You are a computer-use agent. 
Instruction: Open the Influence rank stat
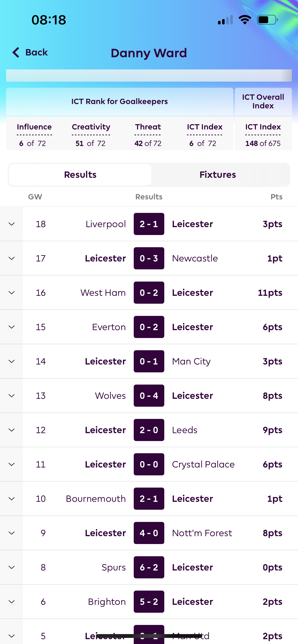tap(34, 135)
